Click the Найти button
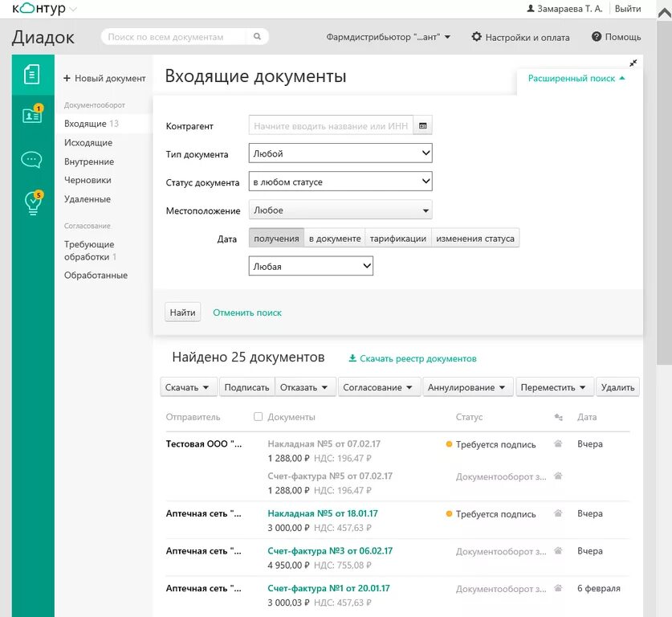This screenshot has width=672, height=617. coord(182,313)
